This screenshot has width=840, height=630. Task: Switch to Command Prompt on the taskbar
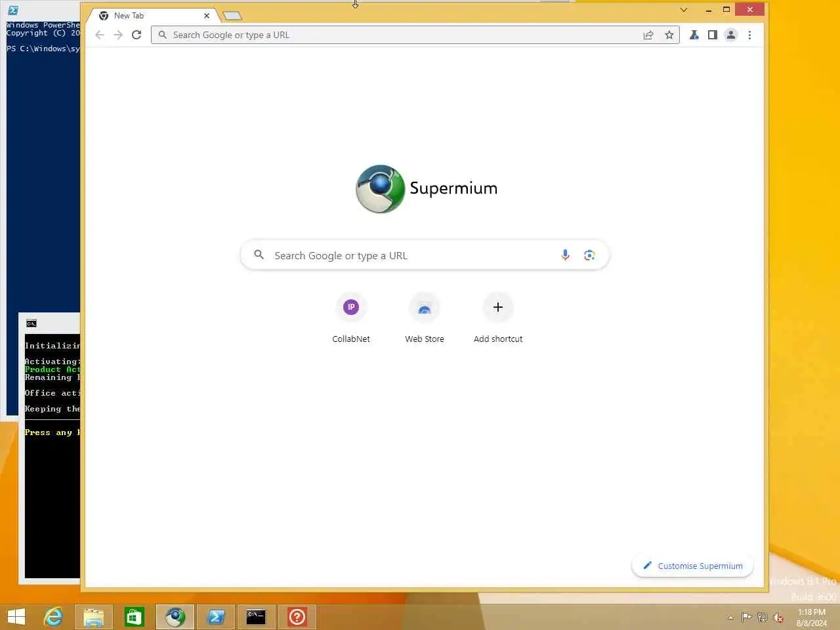[x=256, y=617]
